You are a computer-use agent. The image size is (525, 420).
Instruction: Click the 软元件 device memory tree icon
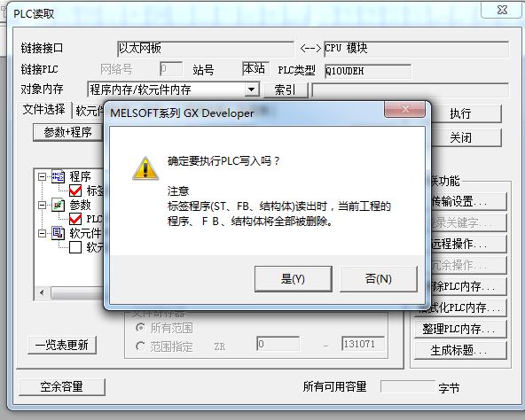pos(58,233)
